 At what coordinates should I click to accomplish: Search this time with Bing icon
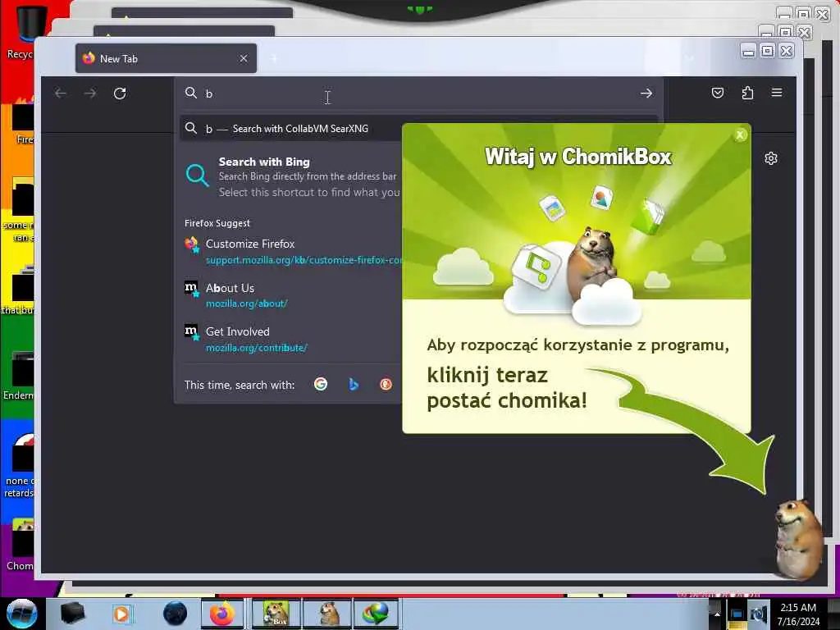[353, 384]
